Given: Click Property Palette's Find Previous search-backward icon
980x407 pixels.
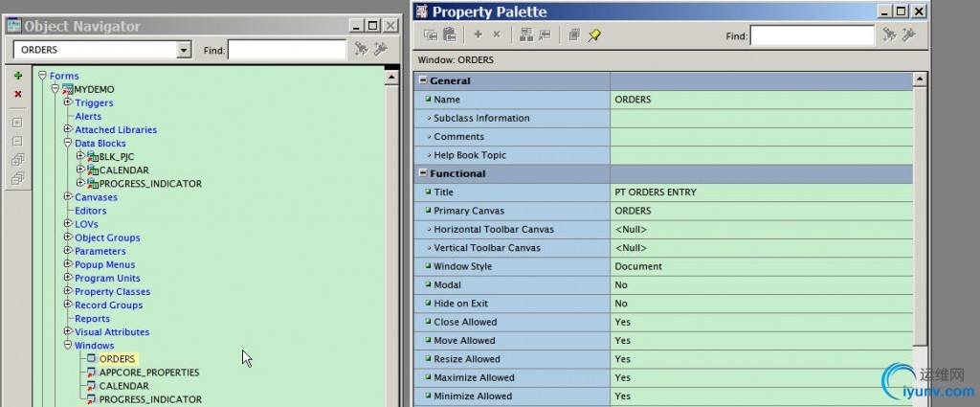Looking at the screenshot, I should (909, 35).
